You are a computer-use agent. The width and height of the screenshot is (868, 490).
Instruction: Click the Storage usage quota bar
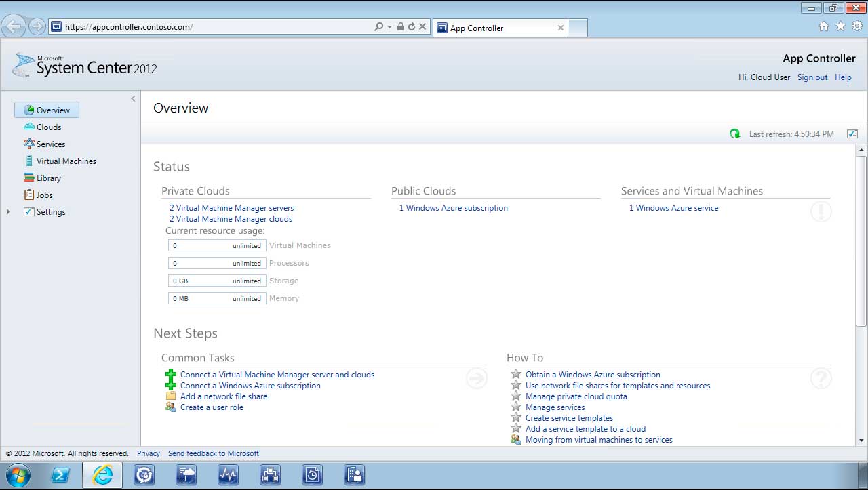tap(217, 281)
